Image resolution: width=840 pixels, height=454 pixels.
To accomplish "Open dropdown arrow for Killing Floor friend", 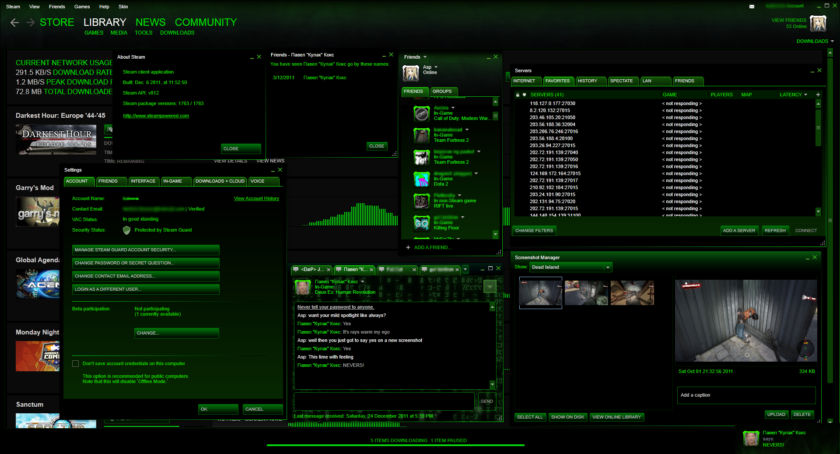I will [463, 218].
